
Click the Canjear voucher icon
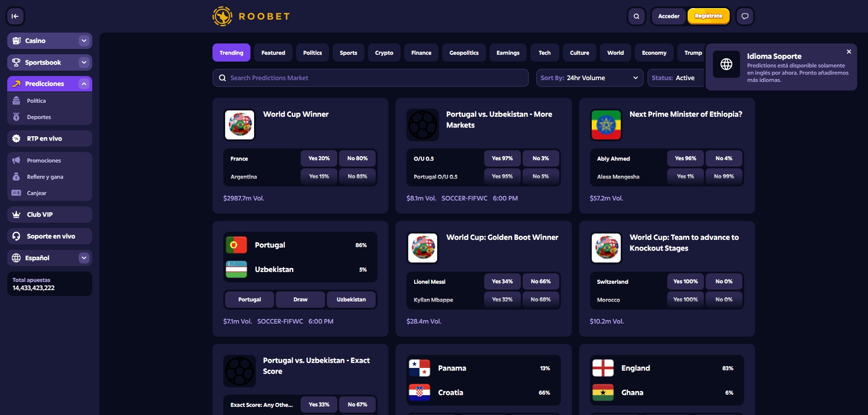(16, 193)
